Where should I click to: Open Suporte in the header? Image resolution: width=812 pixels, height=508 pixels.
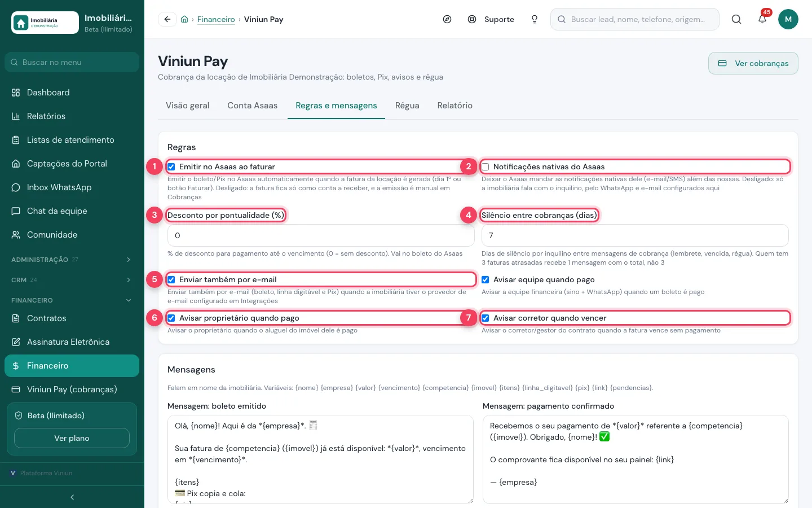tap(491, 19)
